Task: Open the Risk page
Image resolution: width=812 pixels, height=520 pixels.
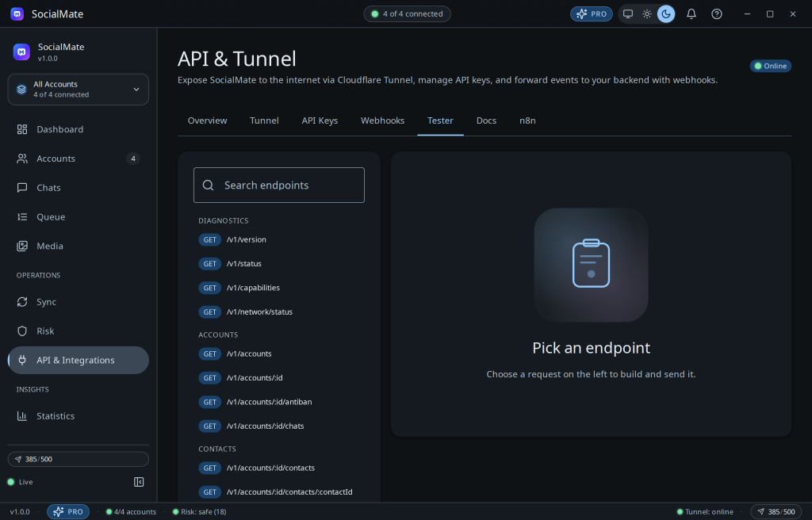Action: pyautogui.click(x=79, y=331)
